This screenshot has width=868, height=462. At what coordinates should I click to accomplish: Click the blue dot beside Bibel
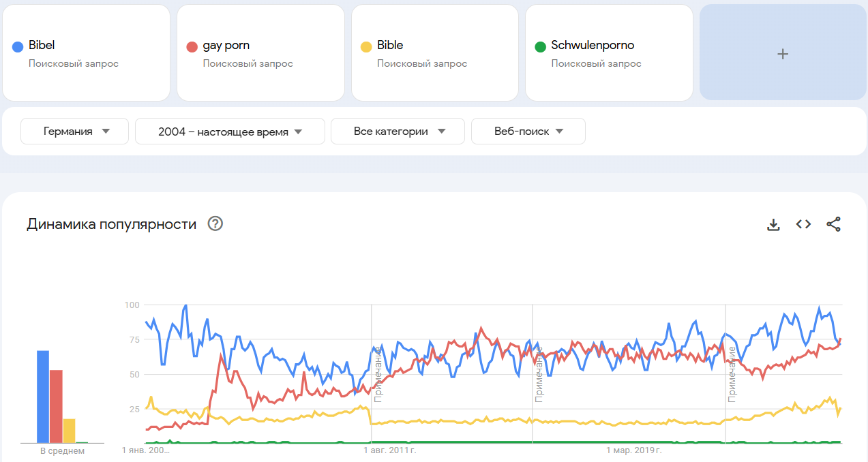pos(18,46)
